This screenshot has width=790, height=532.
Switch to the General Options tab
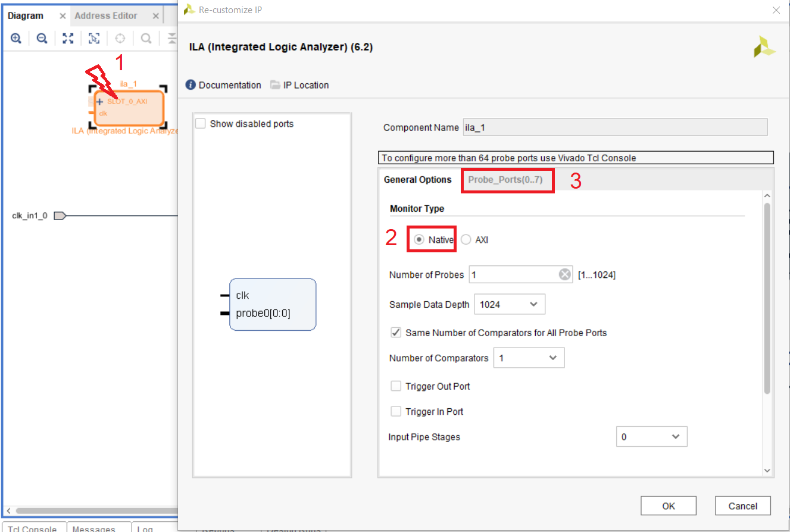(418, 180)
